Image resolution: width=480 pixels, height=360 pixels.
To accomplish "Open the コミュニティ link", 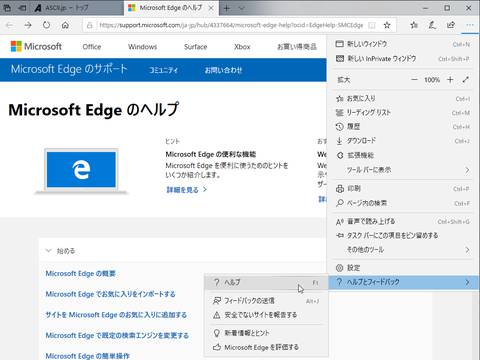I will [163, 70].
